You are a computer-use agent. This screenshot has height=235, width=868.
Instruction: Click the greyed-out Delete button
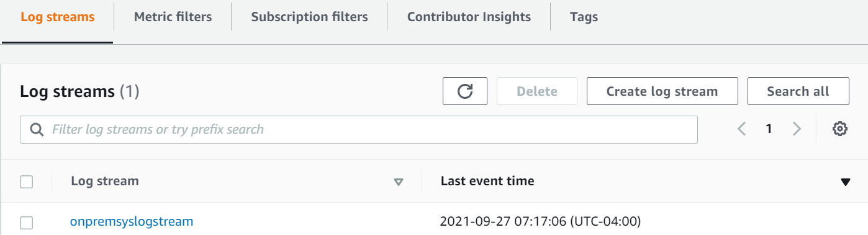pyautogui.click(x=537, y=91)
